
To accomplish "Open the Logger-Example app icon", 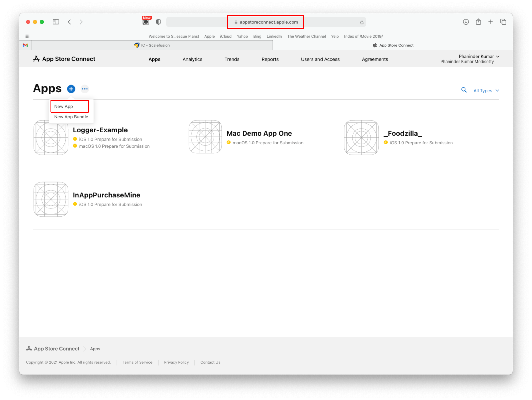I will pyautogui.click(x=51, y=138).
